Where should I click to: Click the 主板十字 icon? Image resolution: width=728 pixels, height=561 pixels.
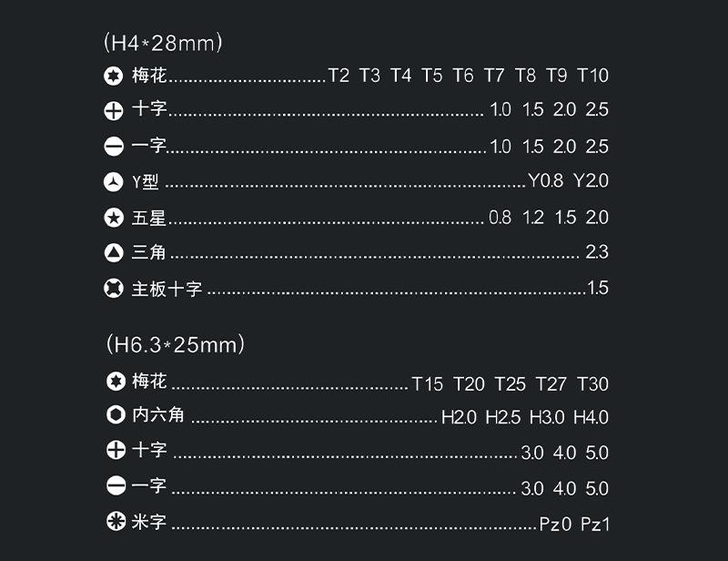[113, 288]
